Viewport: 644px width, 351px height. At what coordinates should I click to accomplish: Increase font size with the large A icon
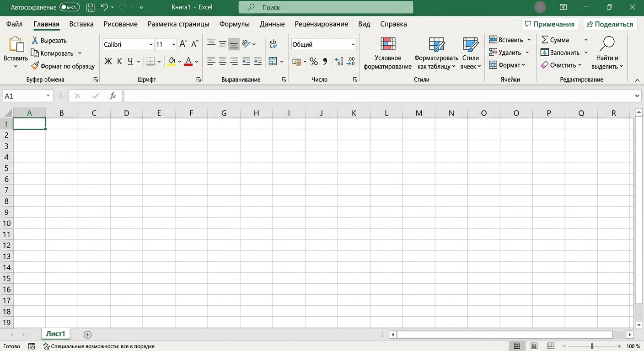183,44
